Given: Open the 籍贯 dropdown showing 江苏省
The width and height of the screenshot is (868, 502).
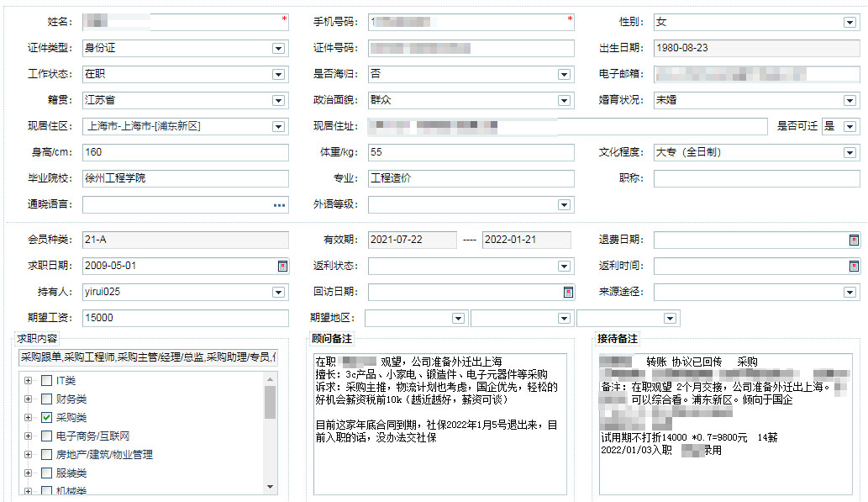Looking at the screenshot, I should (278, 100).
